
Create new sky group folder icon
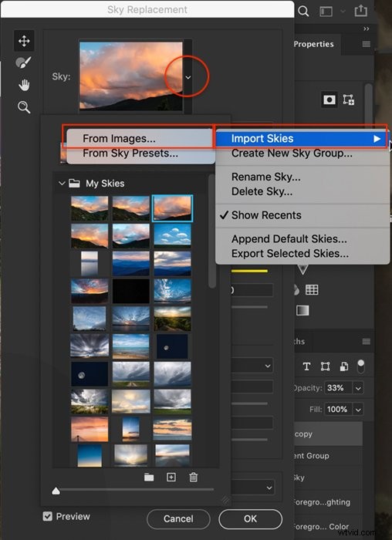[x=149, y=478]
